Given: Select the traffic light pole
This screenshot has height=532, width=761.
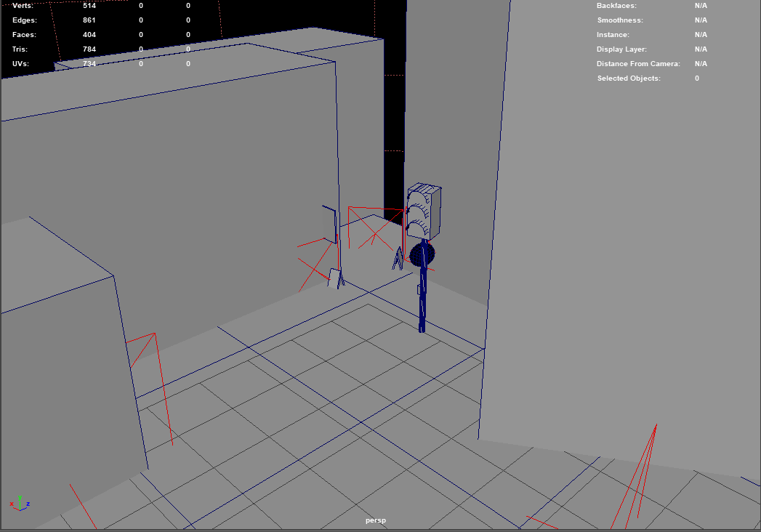Looking at the screenshot, I should click(x=422, y=305).
